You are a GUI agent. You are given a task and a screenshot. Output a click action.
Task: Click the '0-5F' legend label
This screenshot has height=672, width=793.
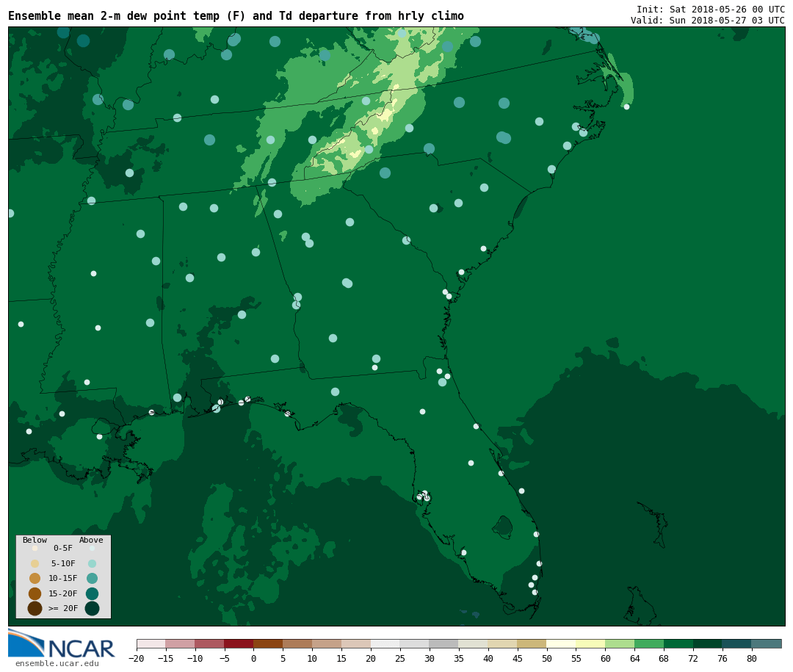[63, 548]
